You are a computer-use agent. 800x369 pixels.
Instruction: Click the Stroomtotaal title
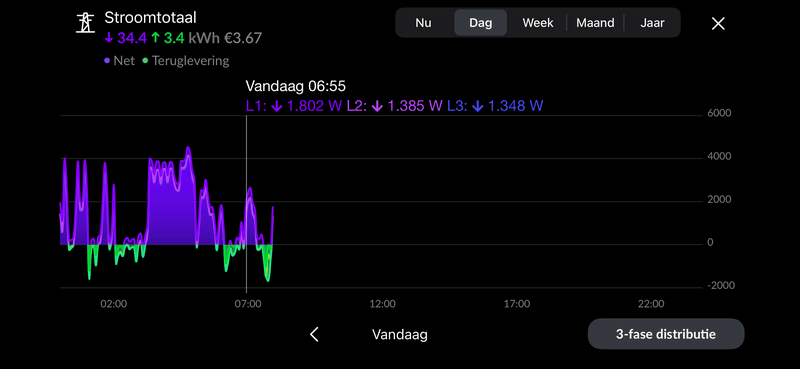pos(151,18)
